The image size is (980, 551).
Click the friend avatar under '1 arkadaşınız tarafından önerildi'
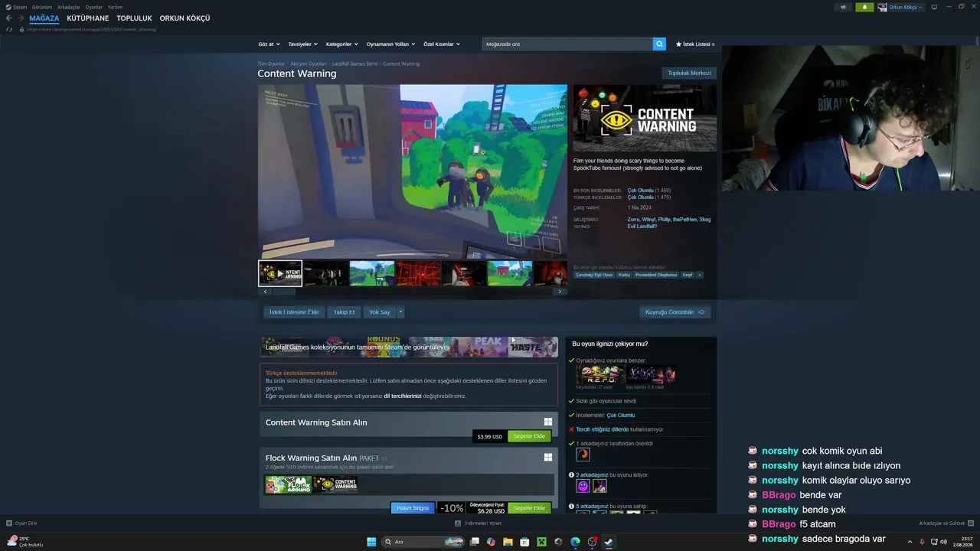click(x=583, y=454)
